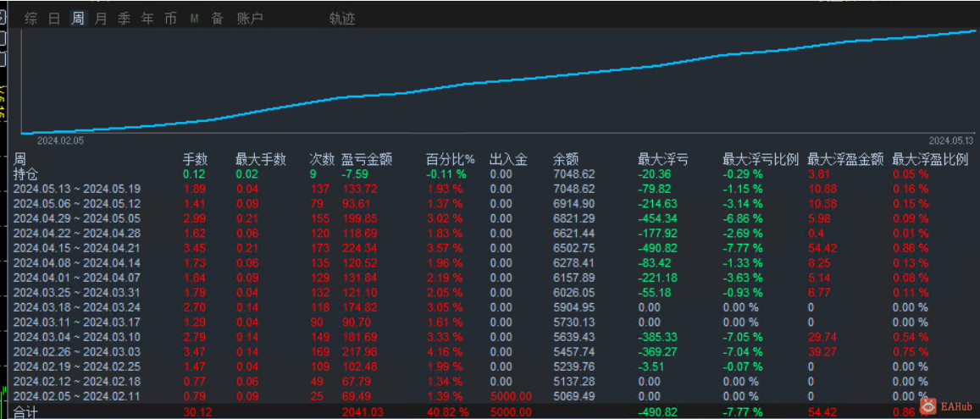Select week row 2024.05.13 ~ 2024.05.19
Image resolution: width=980 pixels, height=419 pixels.
(x=490, y=189)
